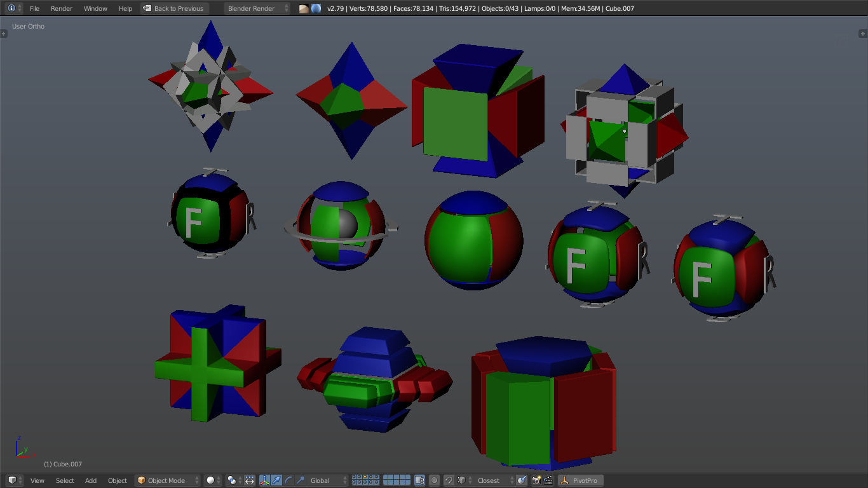The width and height of the screenshot is (868, 488).
Task: Toggle the 3D manipulator axes widget
Action: [264, 480]
